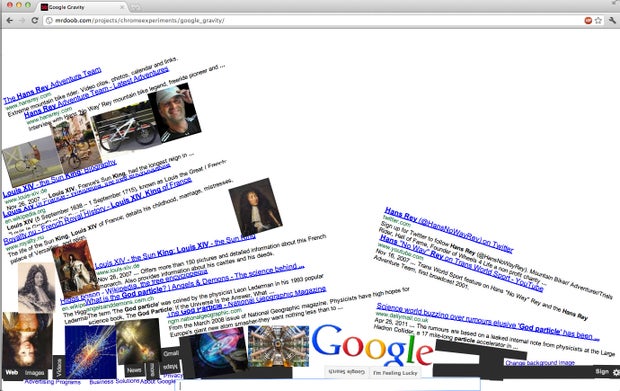Image resolution: width=620 pixels, height=391 pixels.
Task: Click the browser forward arrow
Action: 22,20
